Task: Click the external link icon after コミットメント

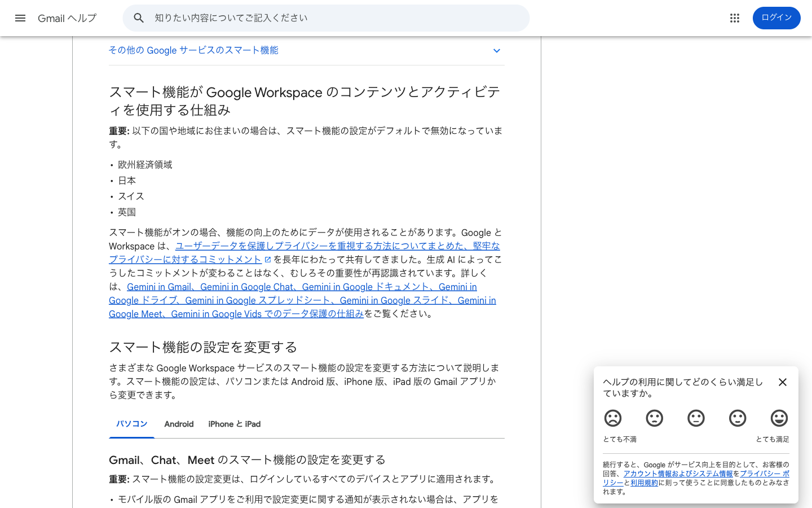Action: tap(268, 260)
